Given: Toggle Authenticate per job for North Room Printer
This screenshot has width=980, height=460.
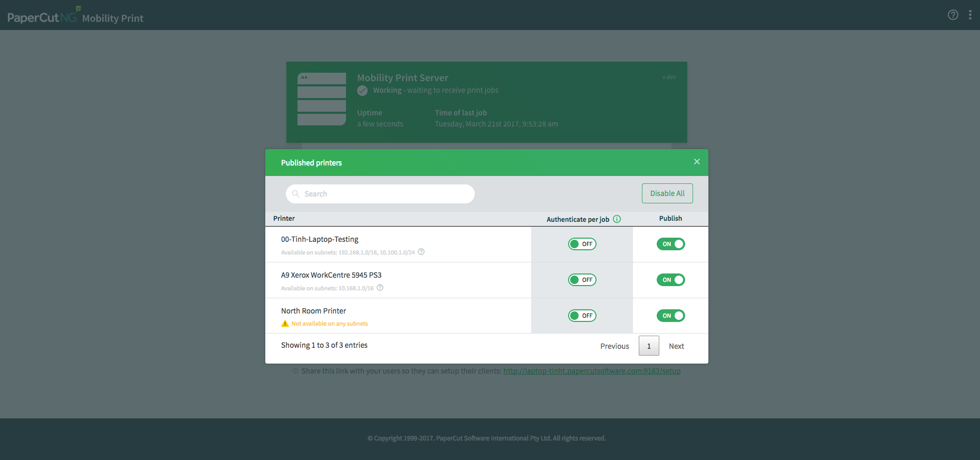Looking at the screenshot, I should (x=582, y=316).
